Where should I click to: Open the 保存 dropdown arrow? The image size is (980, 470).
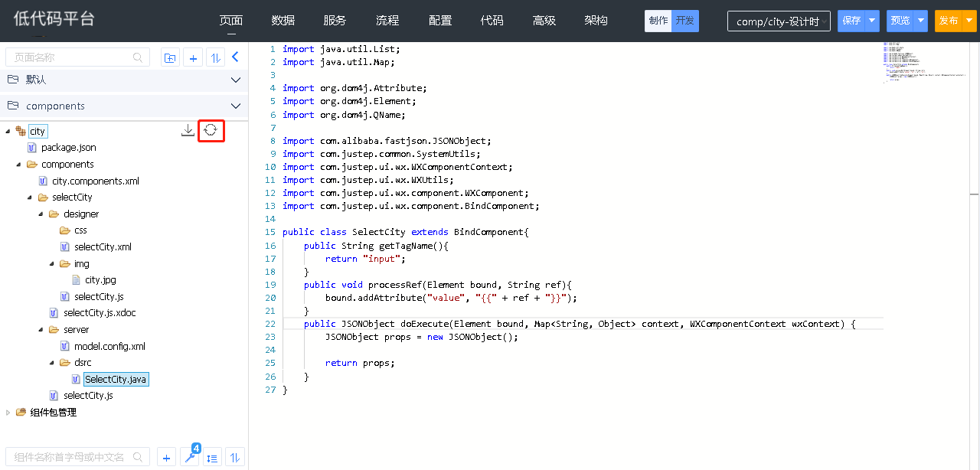[872, 21]
